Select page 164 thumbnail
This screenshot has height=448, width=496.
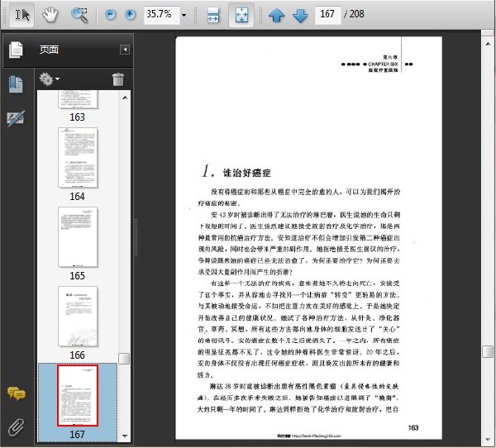coord(78,158)
